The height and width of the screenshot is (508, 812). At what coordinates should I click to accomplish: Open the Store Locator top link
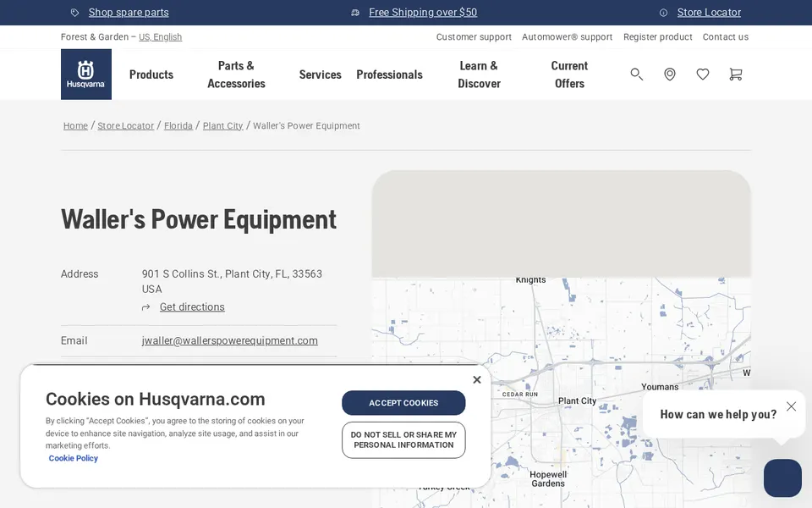click(709, 13)
